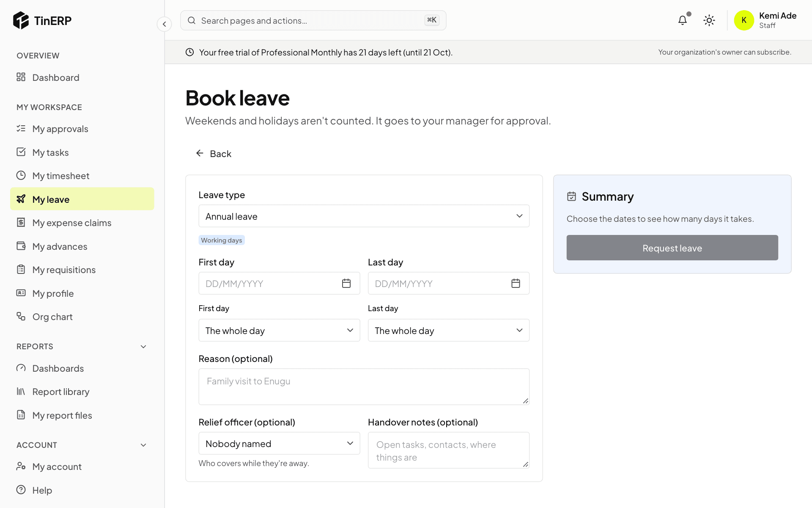Open Help

pos(82,490)
